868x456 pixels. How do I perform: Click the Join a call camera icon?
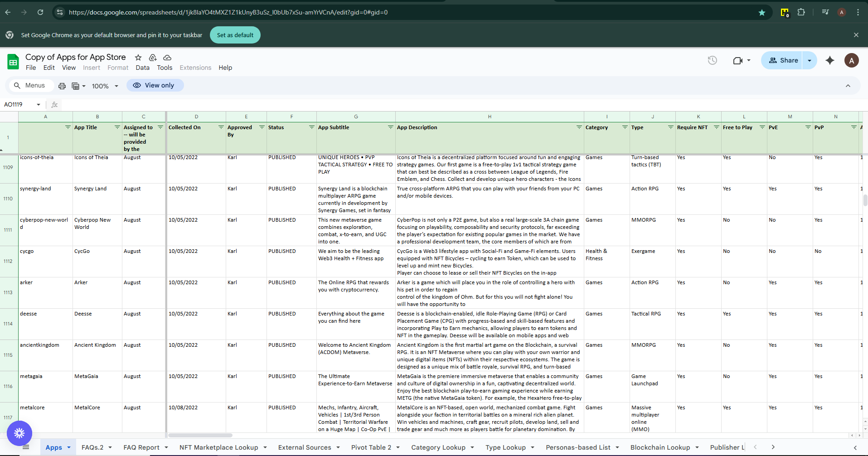737,60
